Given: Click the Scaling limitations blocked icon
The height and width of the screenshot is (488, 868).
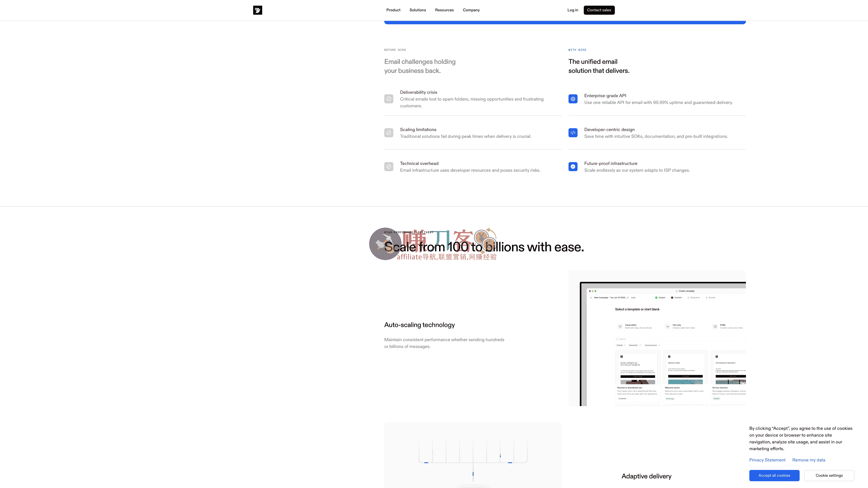Looking at the screenshot, I should 389,133.
